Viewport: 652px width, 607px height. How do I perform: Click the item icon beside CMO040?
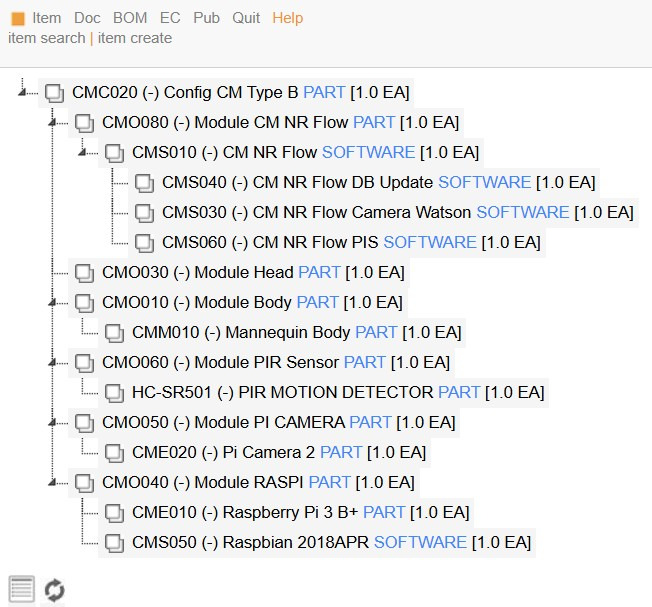click(x=84, y=483)
